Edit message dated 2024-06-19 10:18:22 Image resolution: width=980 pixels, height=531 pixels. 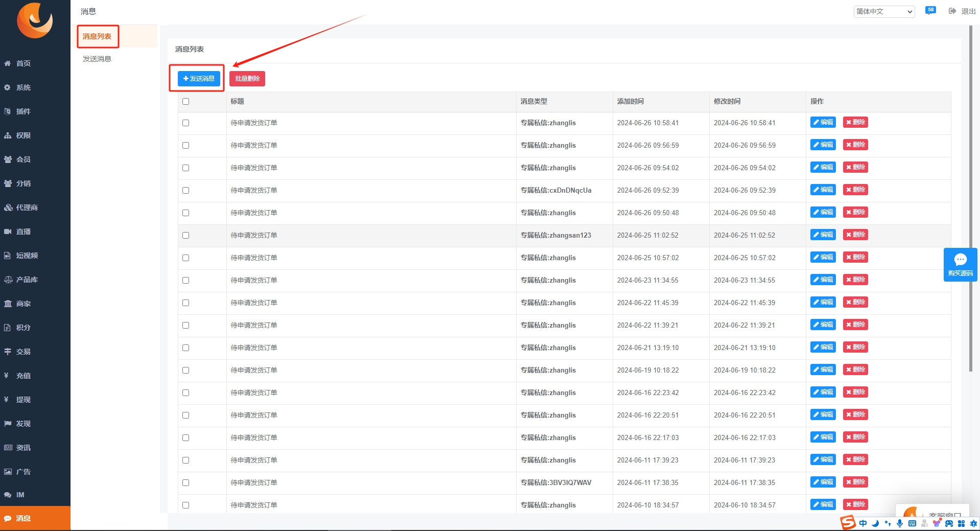point(823,370)
